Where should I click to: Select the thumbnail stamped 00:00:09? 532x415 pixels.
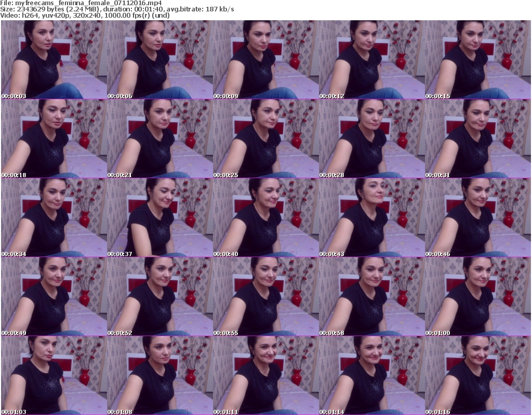coord(265,60)
